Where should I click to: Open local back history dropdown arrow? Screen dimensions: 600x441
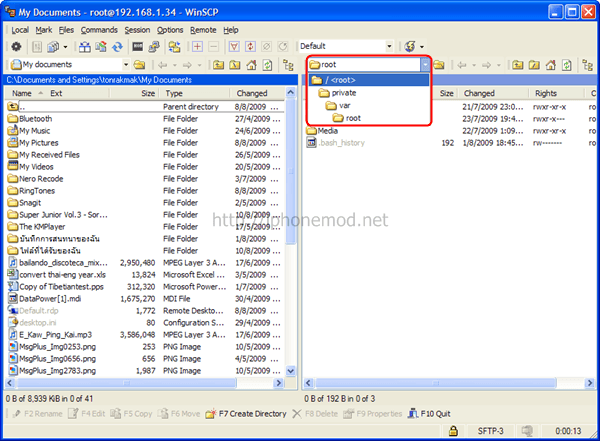[175, 65]
